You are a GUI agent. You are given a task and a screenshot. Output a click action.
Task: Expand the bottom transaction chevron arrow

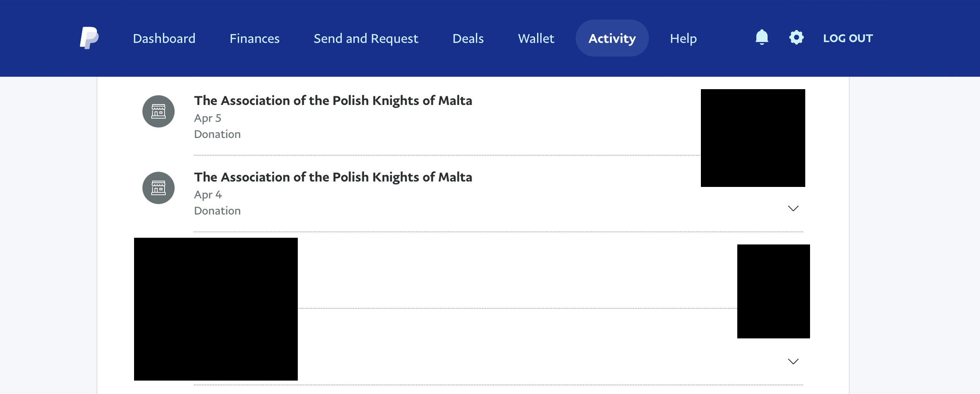click(x=793, y=361)
